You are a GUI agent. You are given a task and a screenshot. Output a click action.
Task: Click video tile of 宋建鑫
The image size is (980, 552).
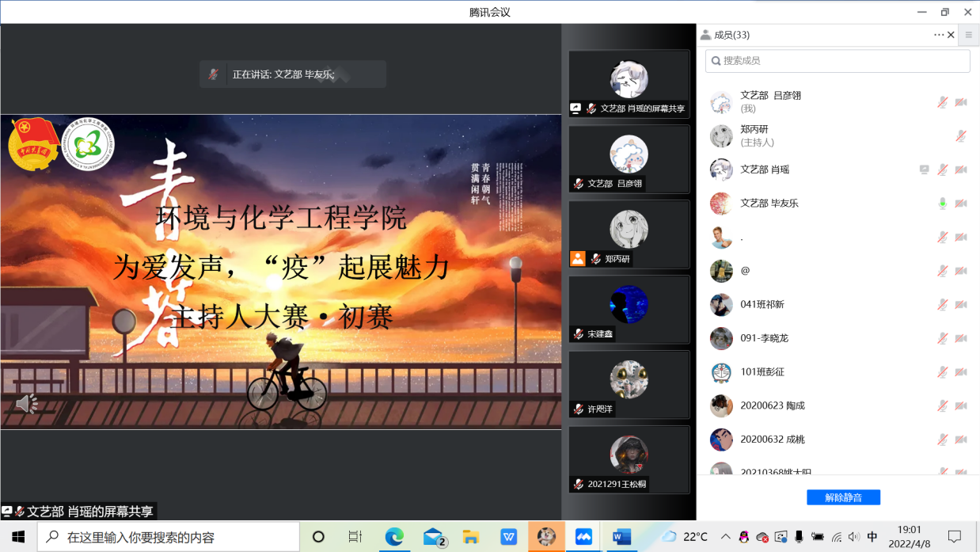[x=629, y=309]
